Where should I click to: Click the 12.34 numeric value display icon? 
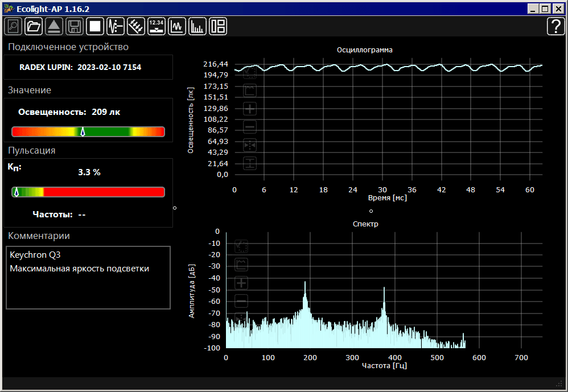pyautogui.click(x=157, y=26)
